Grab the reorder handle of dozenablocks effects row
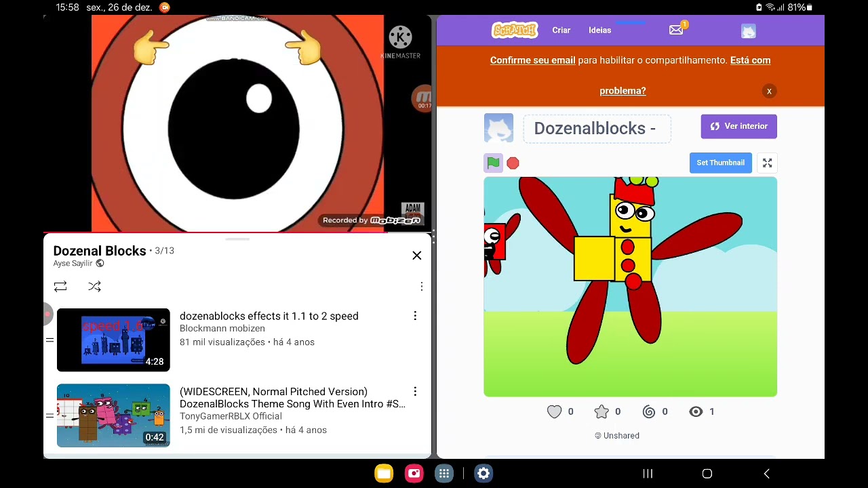This screenshot has width=868, height=488. [50, 340]
